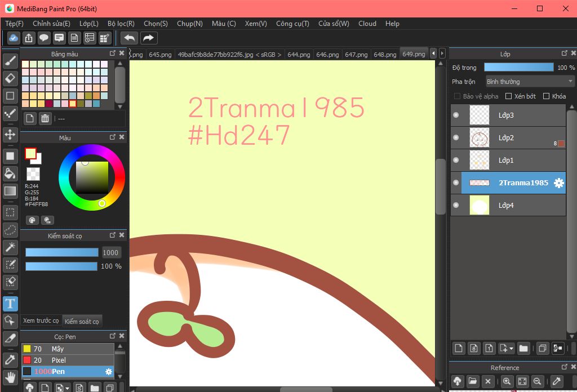Delete the selected palette color with trash icon
Image resolution: width=577 pixels, height=392 pixels.
click(45, 118)
